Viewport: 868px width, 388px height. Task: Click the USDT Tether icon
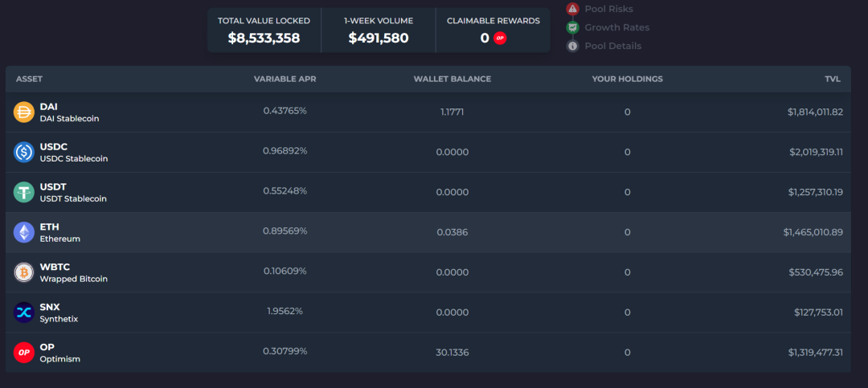[24, 193]
